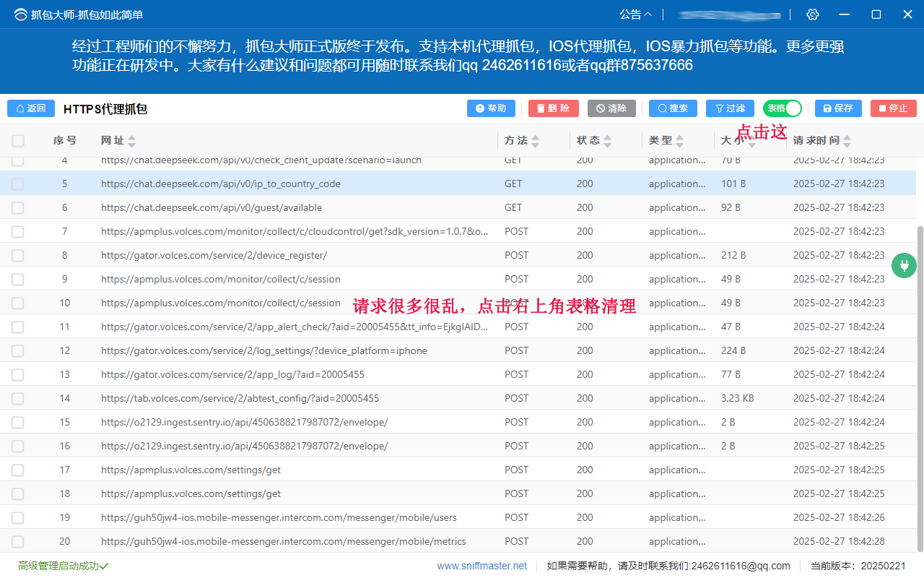Viewport: 924px width, 578px height.
Task: Select checkbox for row 8 device_register
Action: coord(18,255)
